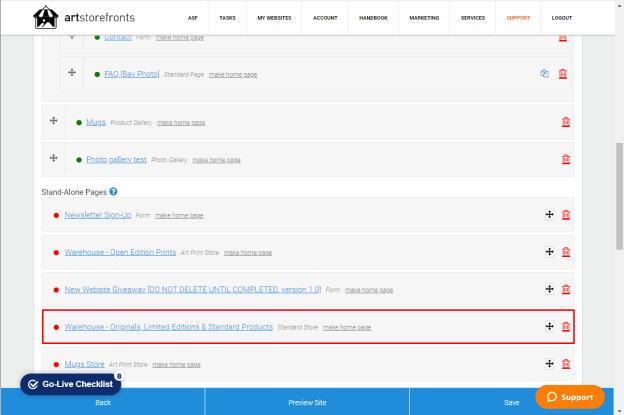Viewport: 624px width, 415px height.
Task: Delete the Mugs Store page
Action: pyautogui.click(x=566, y=364)
